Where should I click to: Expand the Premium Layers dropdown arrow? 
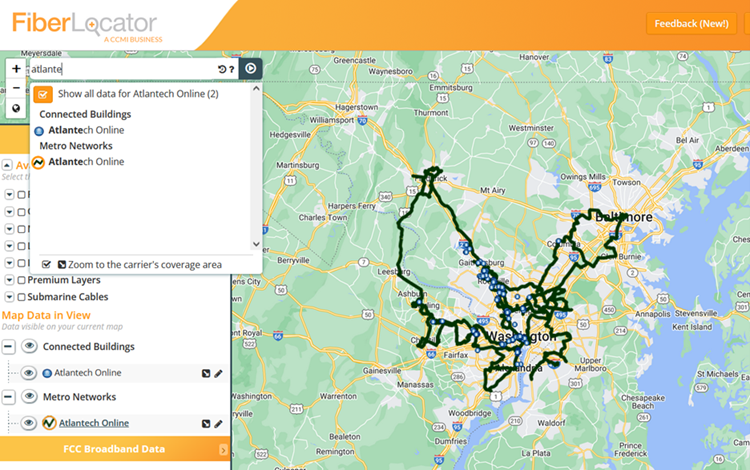coord(9,280)
